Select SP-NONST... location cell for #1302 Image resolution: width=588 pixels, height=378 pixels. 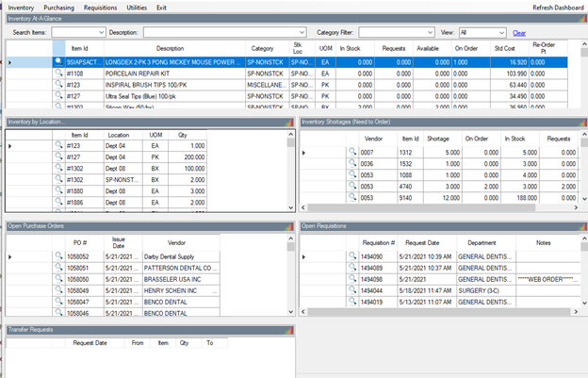click(123, 180)
